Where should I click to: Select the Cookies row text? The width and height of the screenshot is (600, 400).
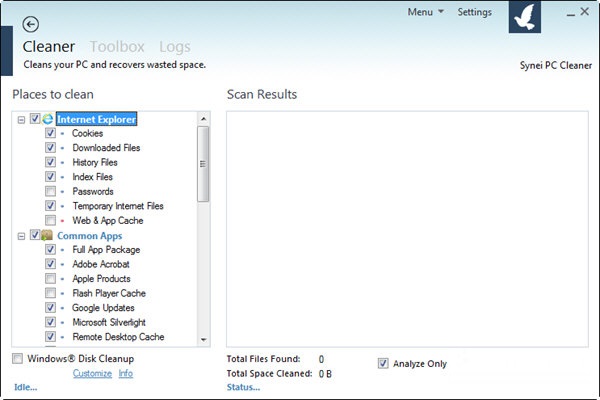click(88, 133)
